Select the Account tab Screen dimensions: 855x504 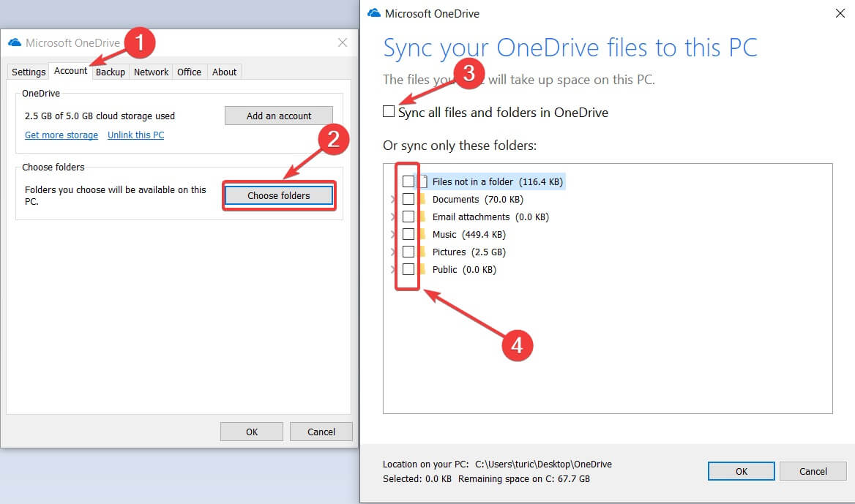[70, 71]
